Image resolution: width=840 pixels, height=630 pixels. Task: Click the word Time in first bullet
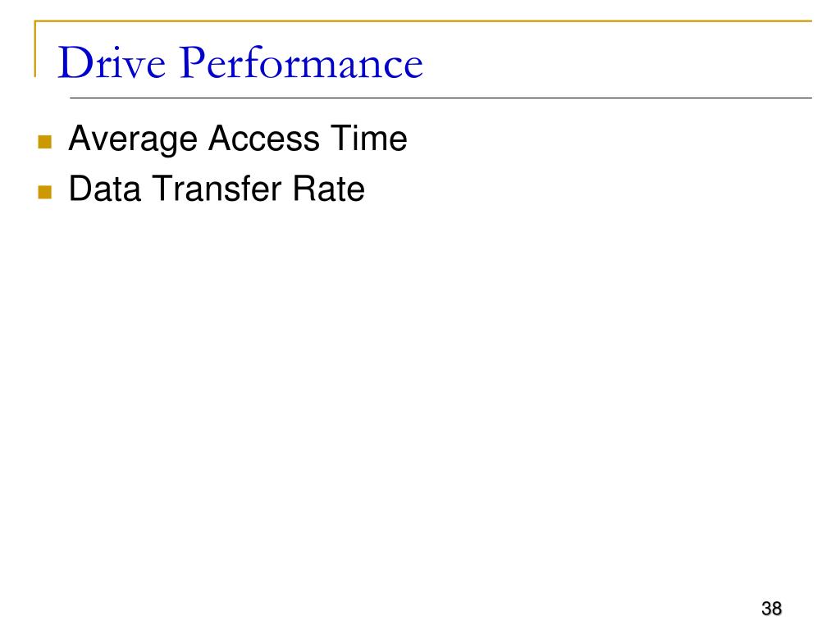coord(367,139)
